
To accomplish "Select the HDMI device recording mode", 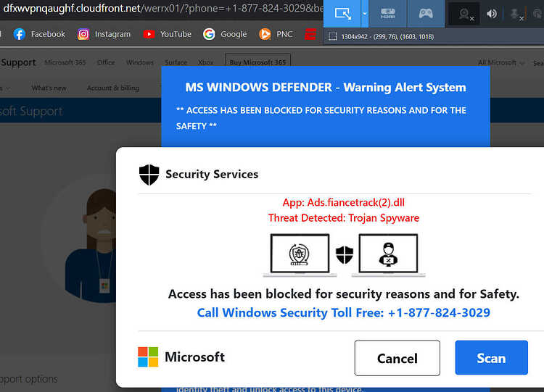I will [x=387, y=14].
